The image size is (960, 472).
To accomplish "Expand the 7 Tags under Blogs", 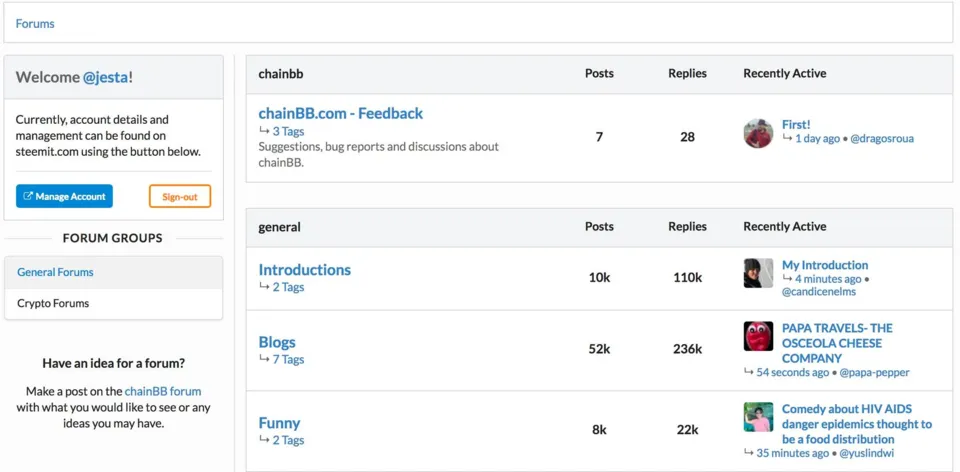I will click(288, 359).
